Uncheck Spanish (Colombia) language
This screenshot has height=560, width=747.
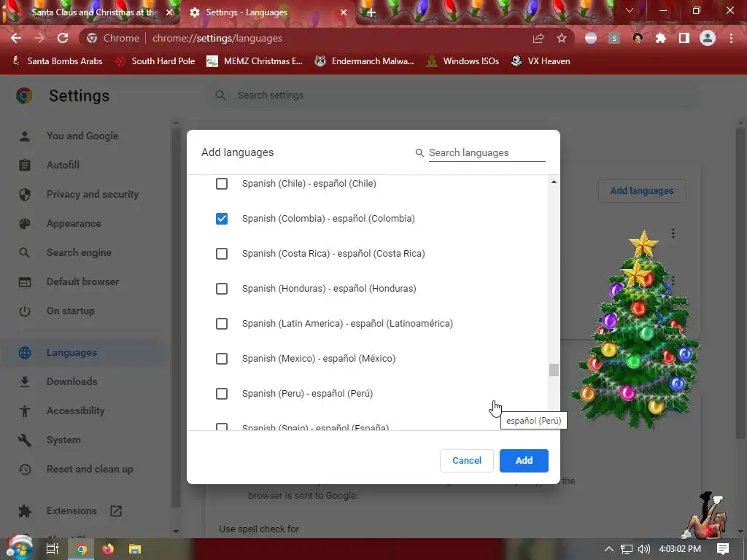click(x=222, y=219)
